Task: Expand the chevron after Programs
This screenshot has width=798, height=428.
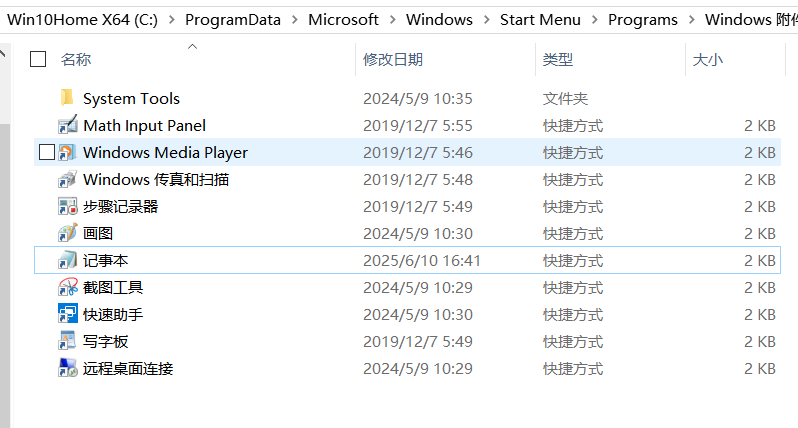Action: 692,20
